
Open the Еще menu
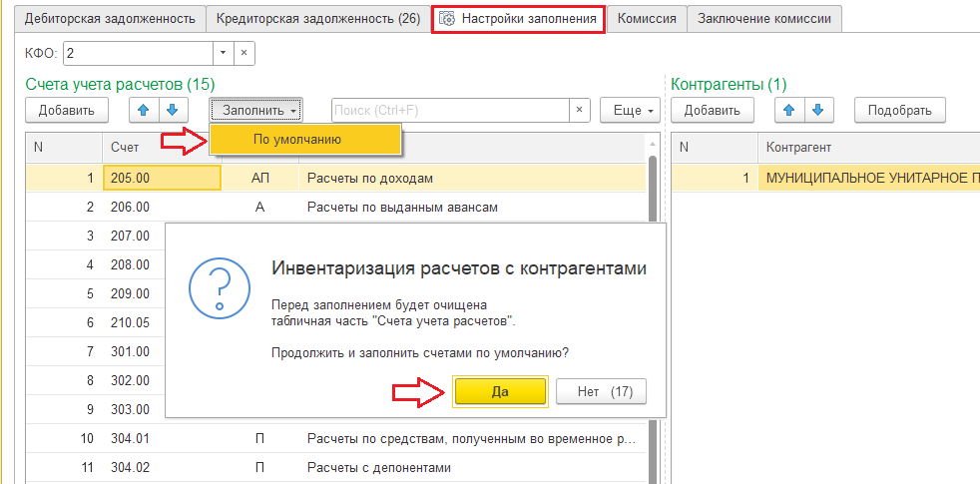(630, 110)
